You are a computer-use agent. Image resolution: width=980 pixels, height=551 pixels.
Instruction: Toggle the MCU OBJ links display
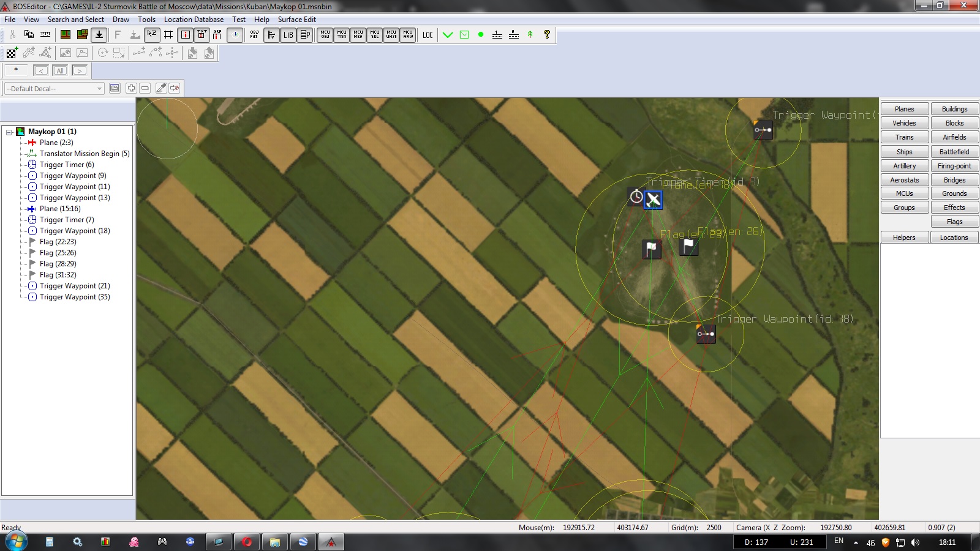click(325, 35)
